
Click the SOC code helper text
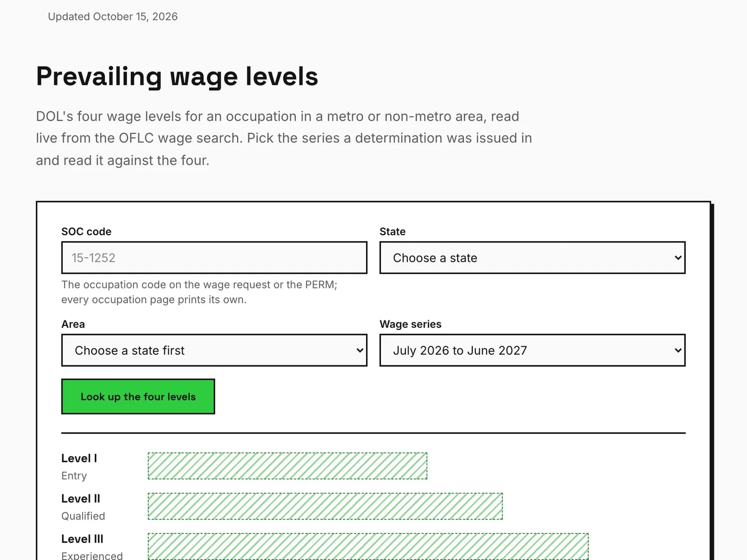pos(199,292)
